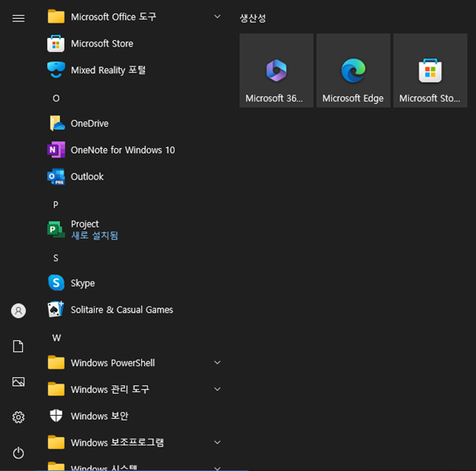
Task: Click the Solitaire cards icon
Action: [56, 310]
